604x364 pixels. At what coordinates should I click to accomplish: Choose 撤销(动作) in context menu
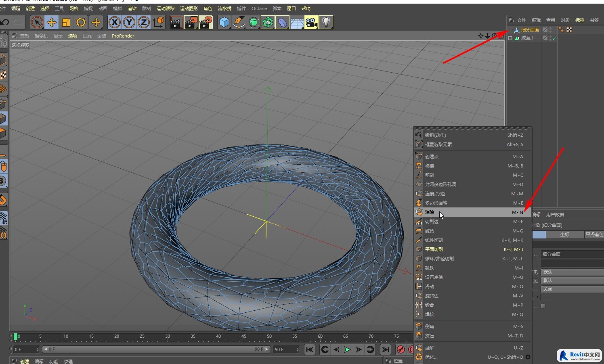(x=472, y=135)
